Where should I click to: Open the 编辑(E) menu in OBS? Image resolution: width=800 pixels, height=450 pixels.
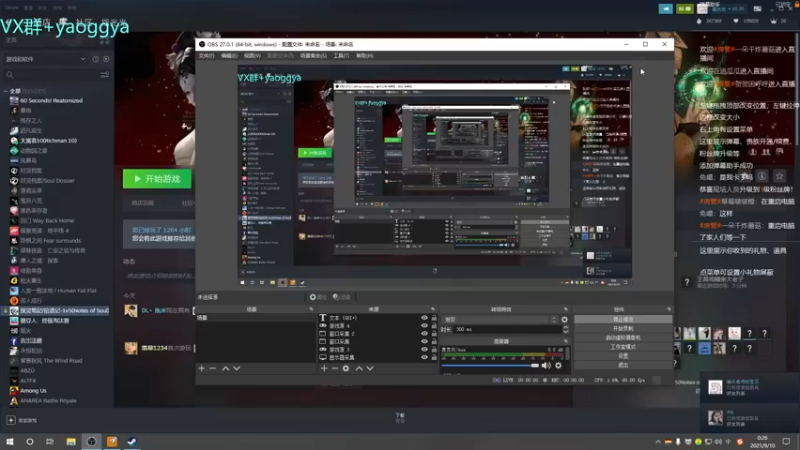229,56
